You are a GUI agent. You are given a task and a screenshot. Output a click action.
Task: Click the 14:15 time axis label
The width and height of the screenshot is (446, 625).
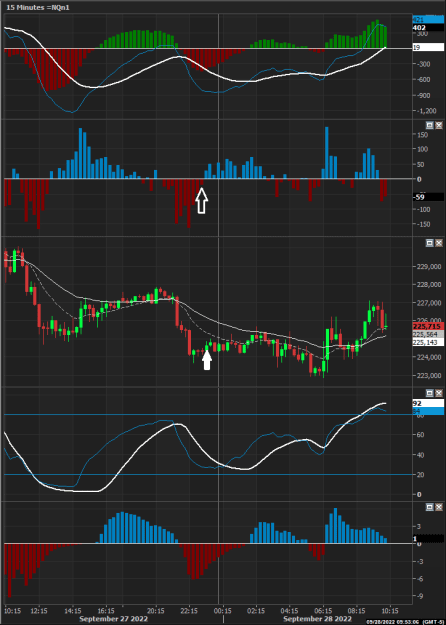72,611
